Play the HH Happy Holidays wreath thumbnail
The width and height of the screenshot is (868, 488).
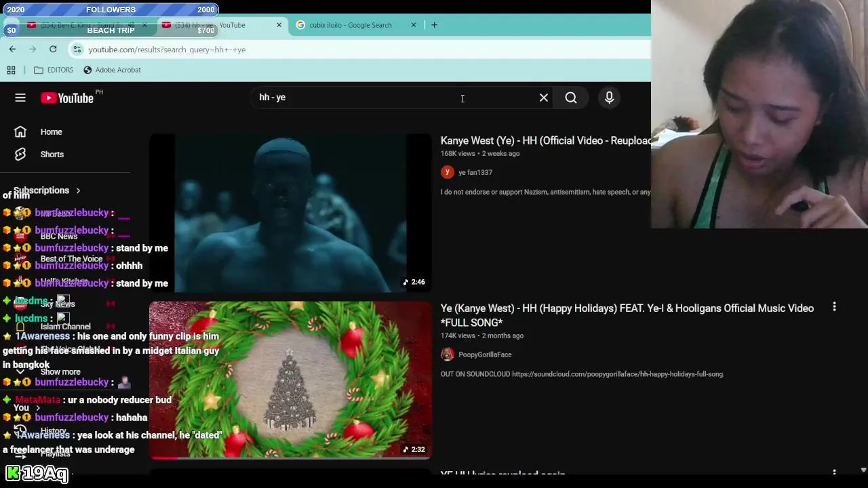[290, 380]
